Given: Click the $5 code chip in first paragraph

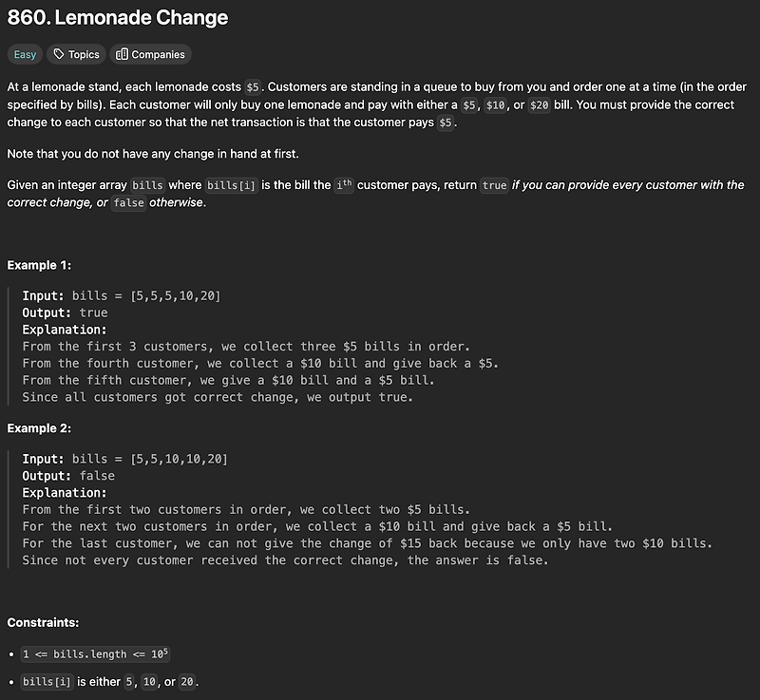Looking at the screenshot, I should 251,85.
